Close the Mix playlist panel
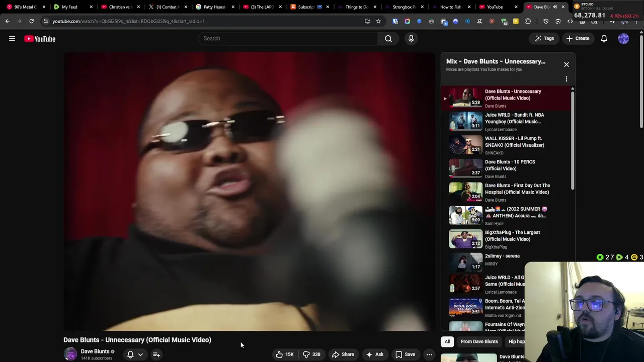 click(x=567, y=64)
